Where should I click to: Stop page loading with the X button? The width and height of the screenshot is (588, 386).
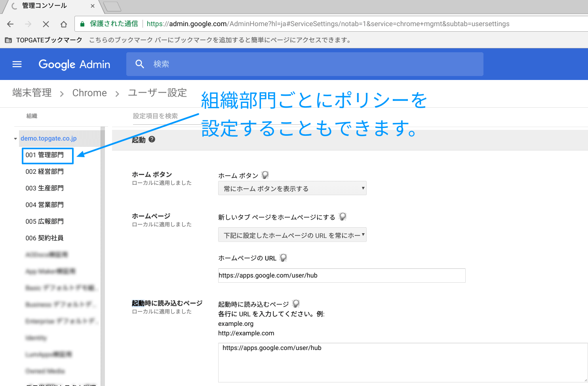(46, 24)
